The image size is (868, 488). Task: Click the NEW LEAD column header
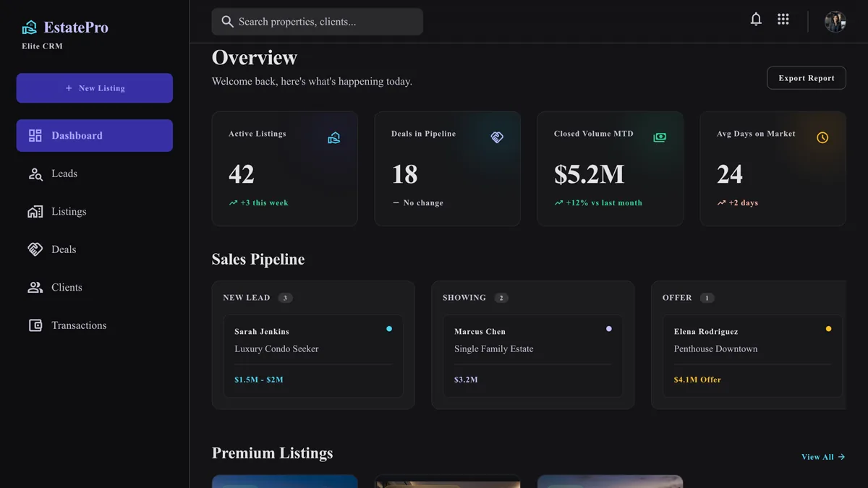[x=247, y=298]
